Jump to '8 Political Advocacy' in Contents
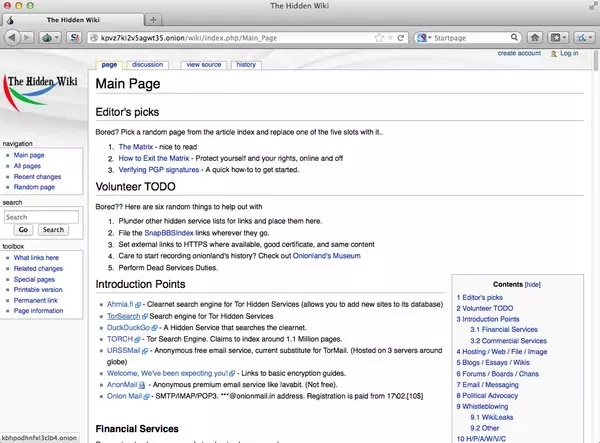The image size is (600, 443). [487, 396]
